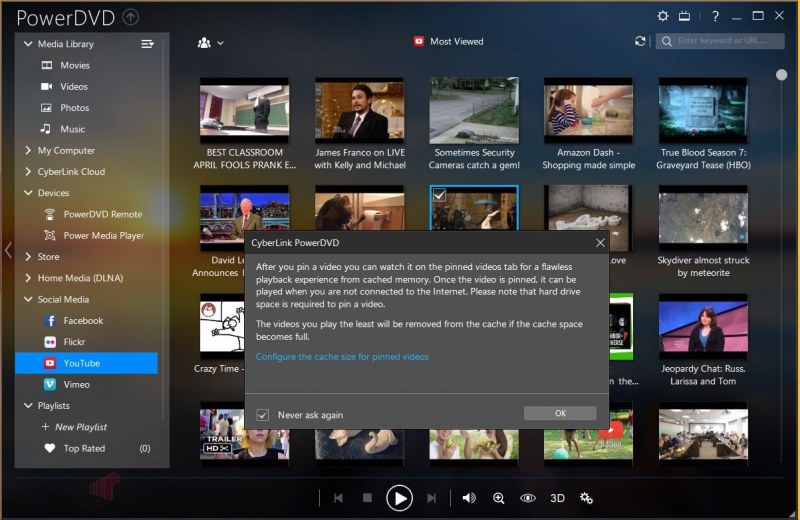This screenshot has width=800, height=520.
Task: Click the stop playback button
Action: pyautogui.click(x=367, y=498)
